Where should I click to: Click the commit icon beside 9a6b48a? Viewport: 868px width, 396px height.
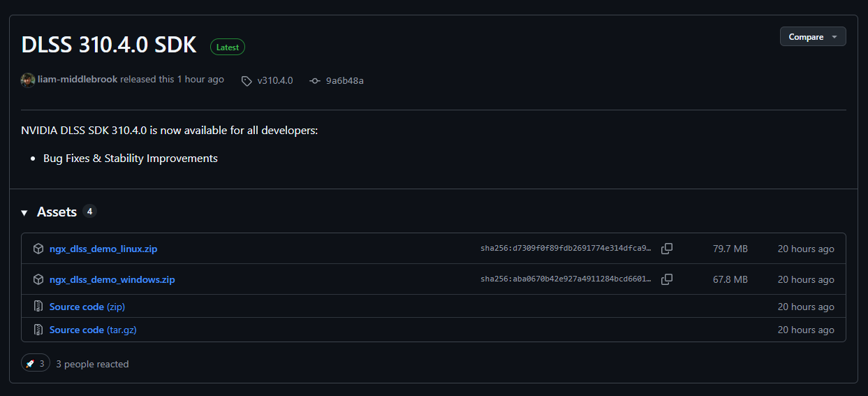coord(315,81)
